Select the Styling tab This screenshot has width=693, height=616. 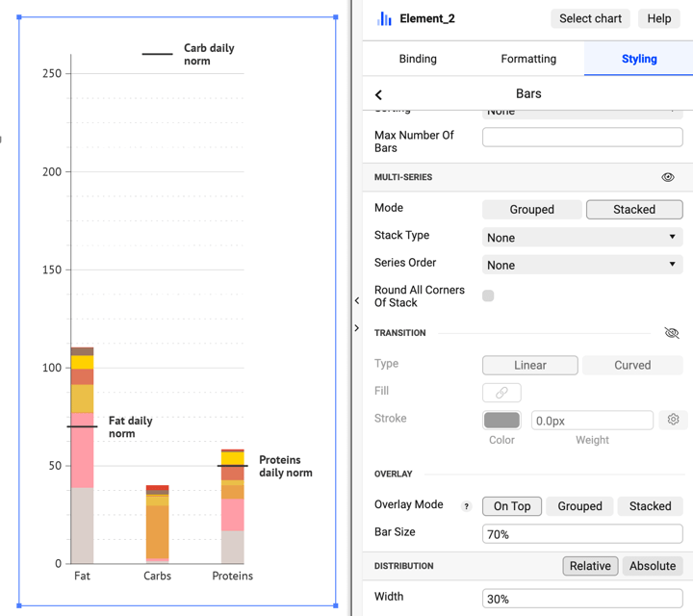[x=639, y=59]
